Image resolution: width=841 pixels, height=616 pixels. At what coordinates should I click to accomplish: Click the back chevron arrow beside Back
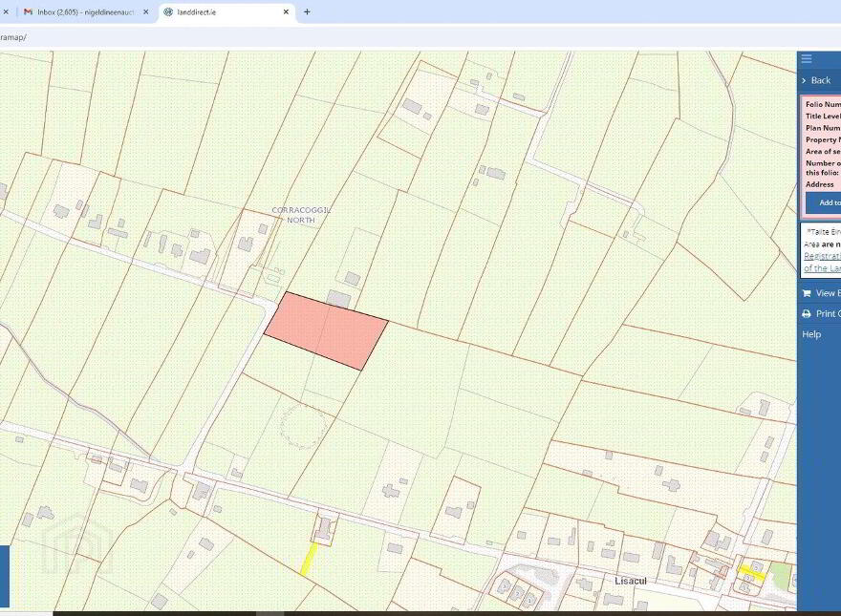(804, 80)
